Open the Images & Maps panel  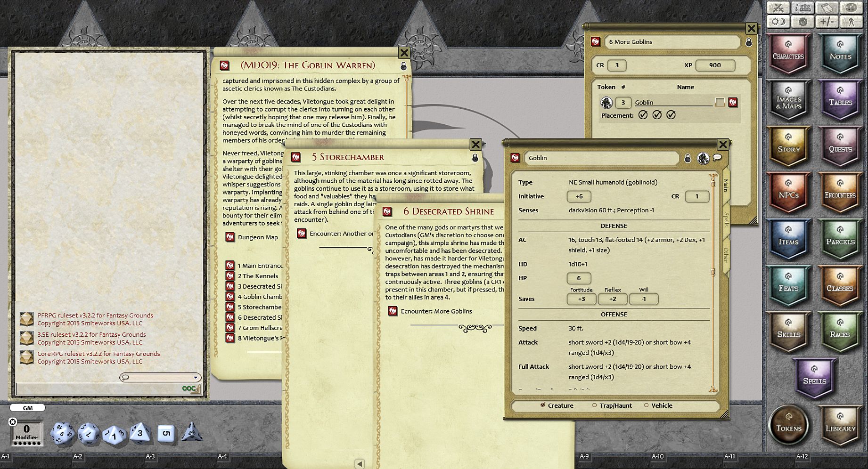[x=788, y=101]
